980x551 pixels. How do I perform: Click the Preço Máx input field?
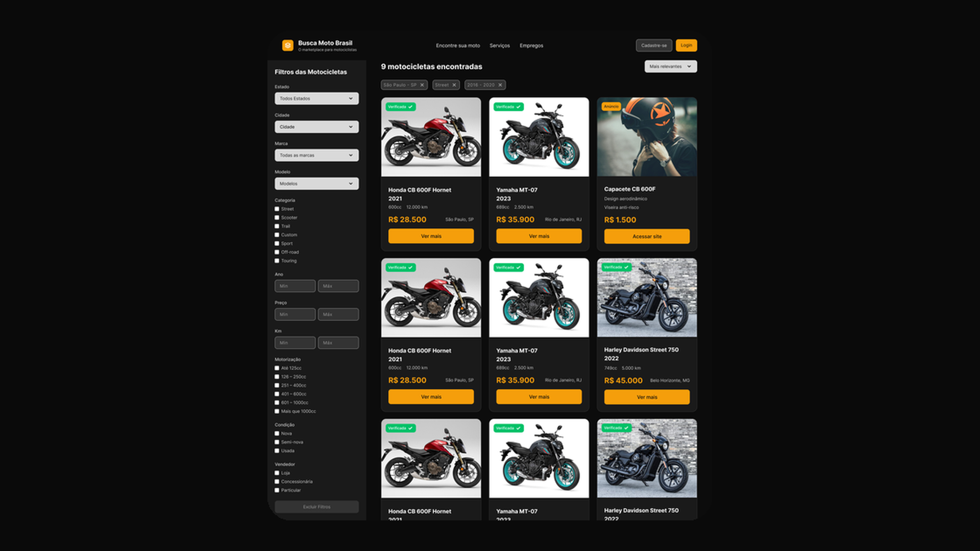(x=338, y=315)
